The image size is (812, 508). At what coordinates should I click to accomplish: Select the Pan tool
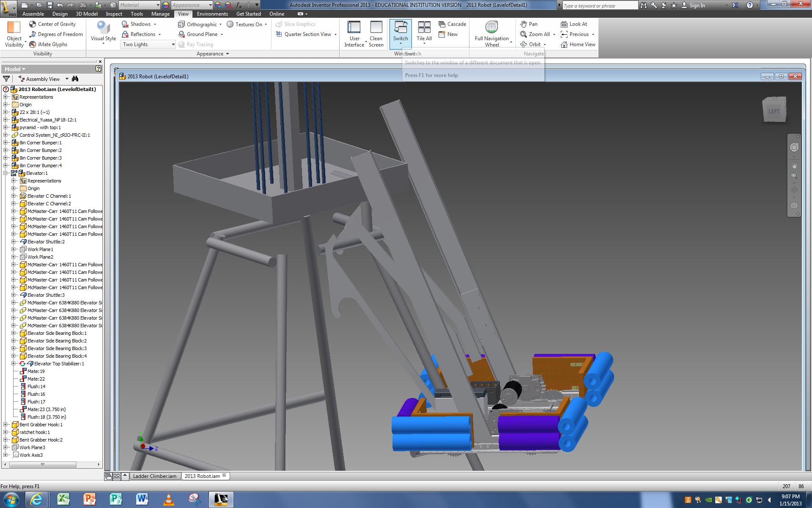point(529,24)
